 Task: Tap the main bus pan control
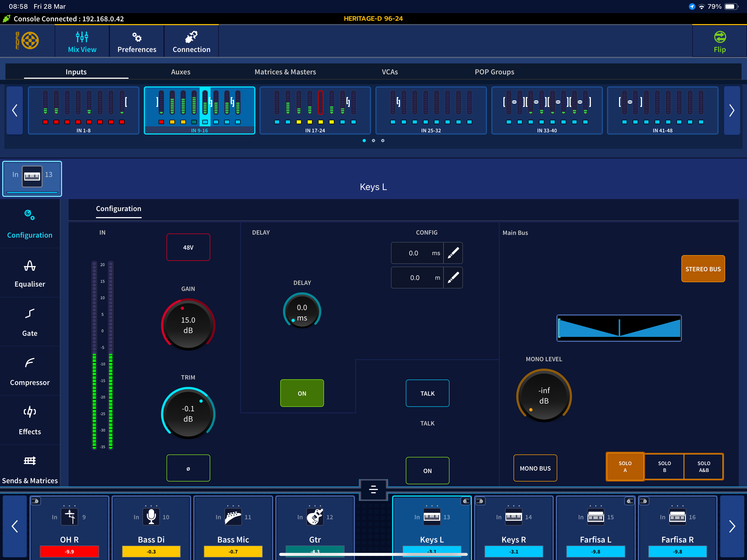click(x=619, y=328)
